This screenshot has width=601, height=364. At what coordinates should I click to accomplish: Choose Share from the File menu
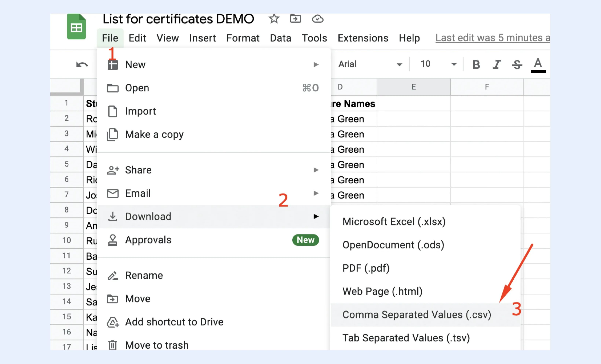(214, 170)
